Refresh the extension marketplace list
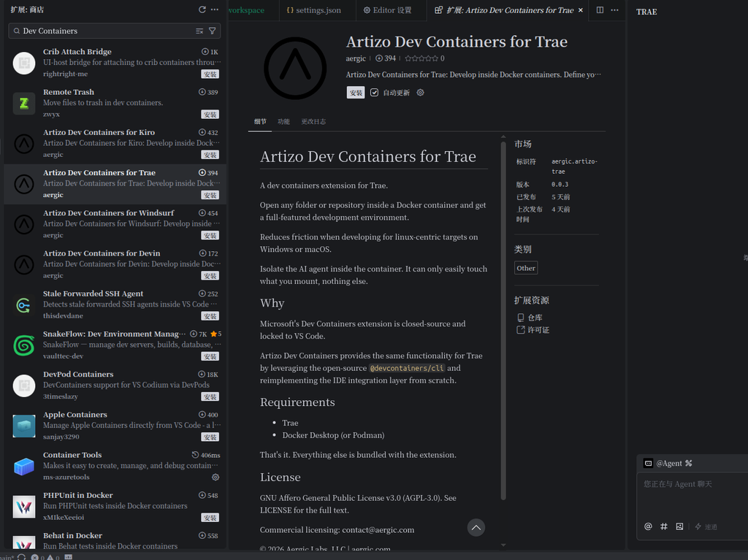The image size is (748, 560). (202, 9)
